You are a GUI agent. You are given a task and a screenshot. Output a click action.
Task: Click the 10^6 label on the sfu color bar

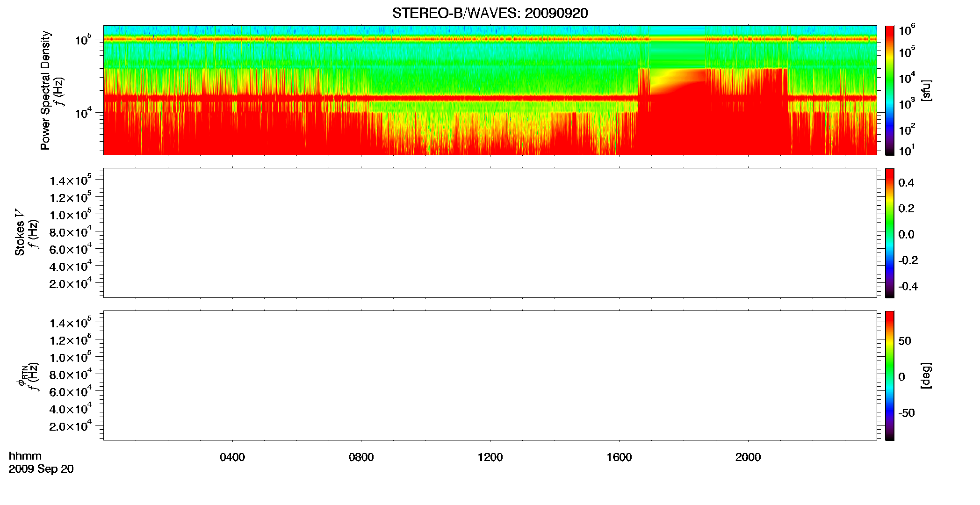(907, 30)
